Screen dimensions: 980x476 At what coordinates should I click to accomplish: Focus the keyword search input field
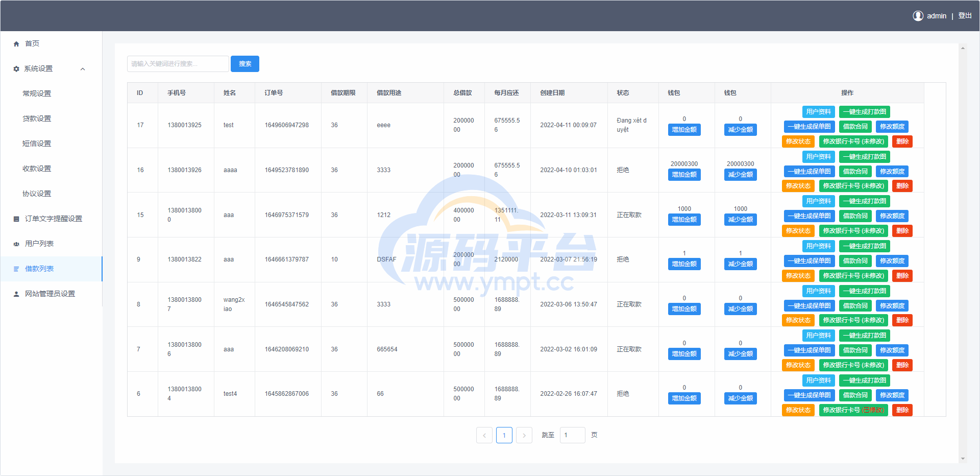[178, 64]
